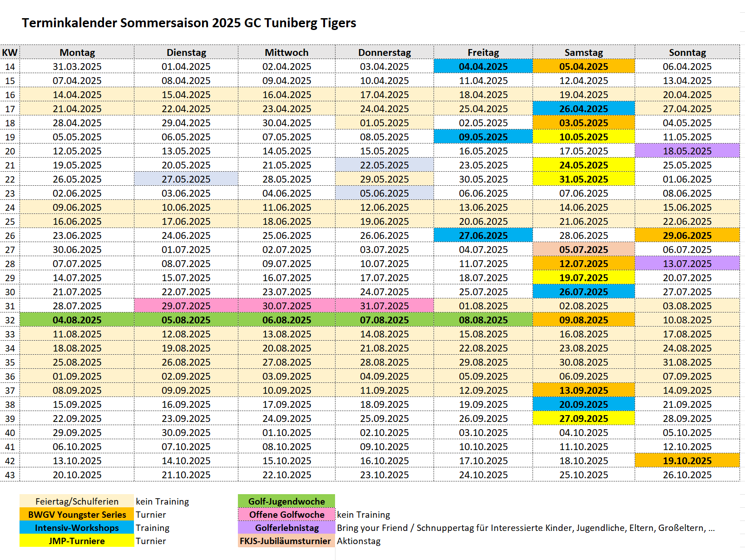
Task: Select the week number 43 cell
Action: coord(10,475)
